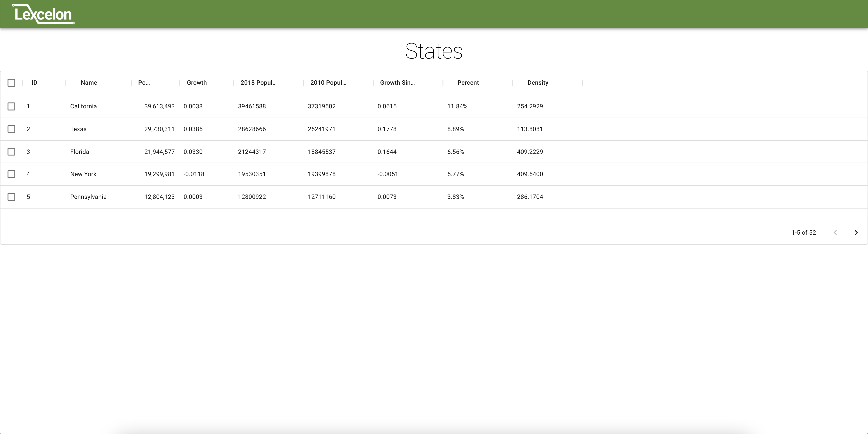Click the truncated Po... column header

[x=144, y=83]
